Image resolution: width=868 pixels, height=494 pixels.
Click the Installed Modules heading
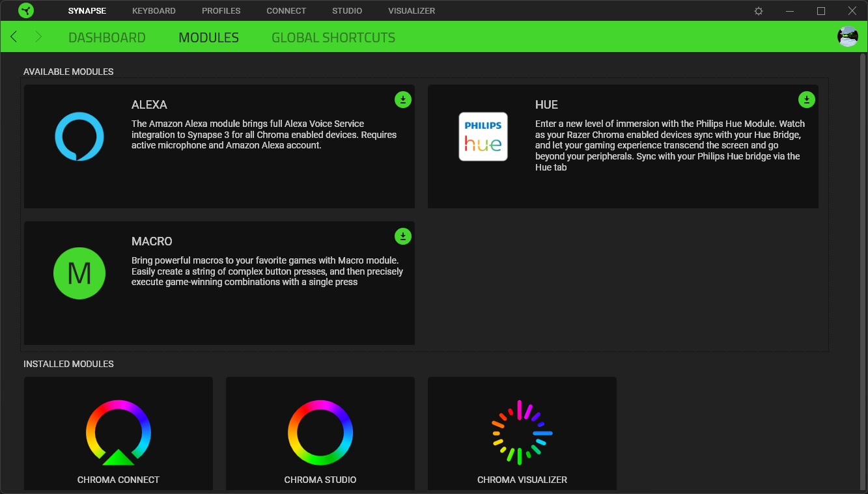pos(68,364)
